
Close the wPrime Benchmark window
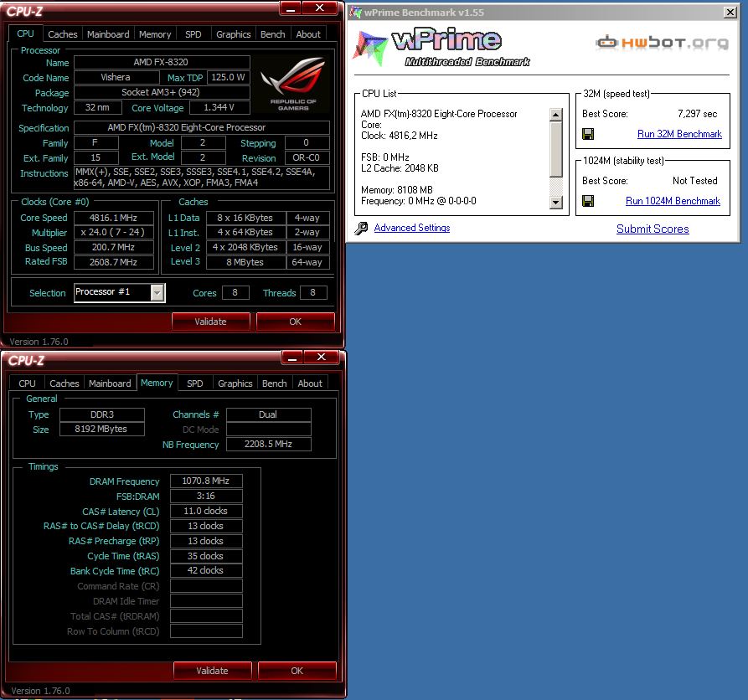[x=730, y=13]
